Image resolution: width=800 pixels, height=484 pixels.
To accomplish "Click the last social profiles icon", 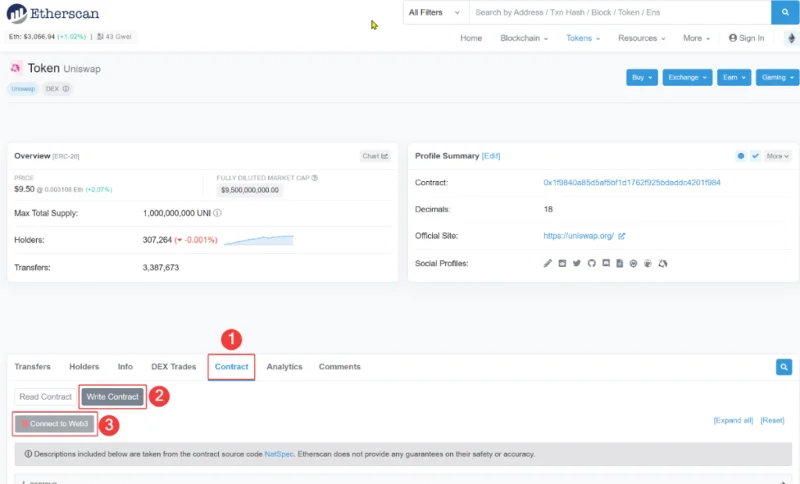I will click(x=663, y=264).
